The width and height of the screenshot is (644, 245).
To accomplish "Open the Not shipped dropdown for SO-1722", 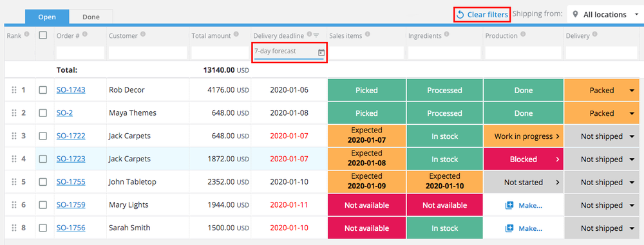I will (632, 136).
